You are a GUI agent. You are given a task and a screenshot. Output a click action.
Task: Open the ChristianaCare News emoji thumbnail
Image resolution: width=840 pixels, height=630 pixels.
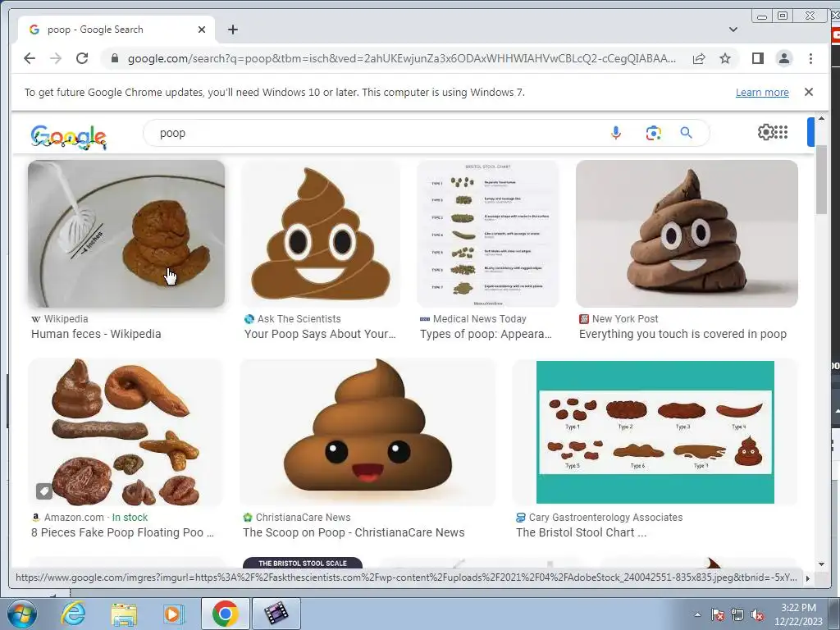pyautogui.click(x=368, y=432)
